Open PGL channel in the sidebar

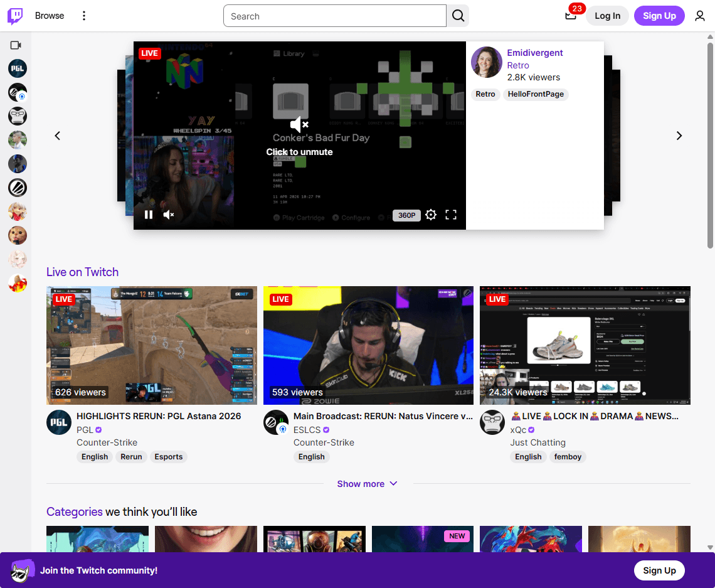[x=18, y=68]
